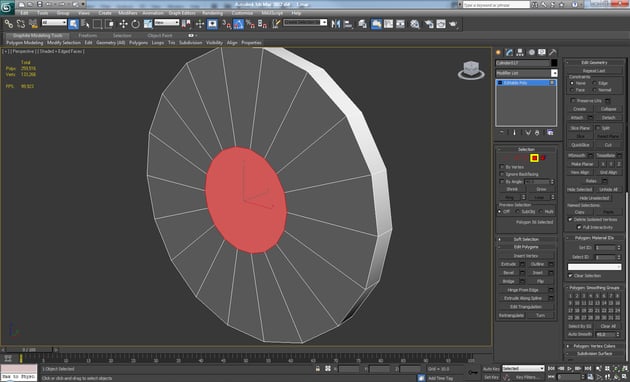The image size is (630, 382).
Task: Click the black object color swatch
Action: coord(554,63)
